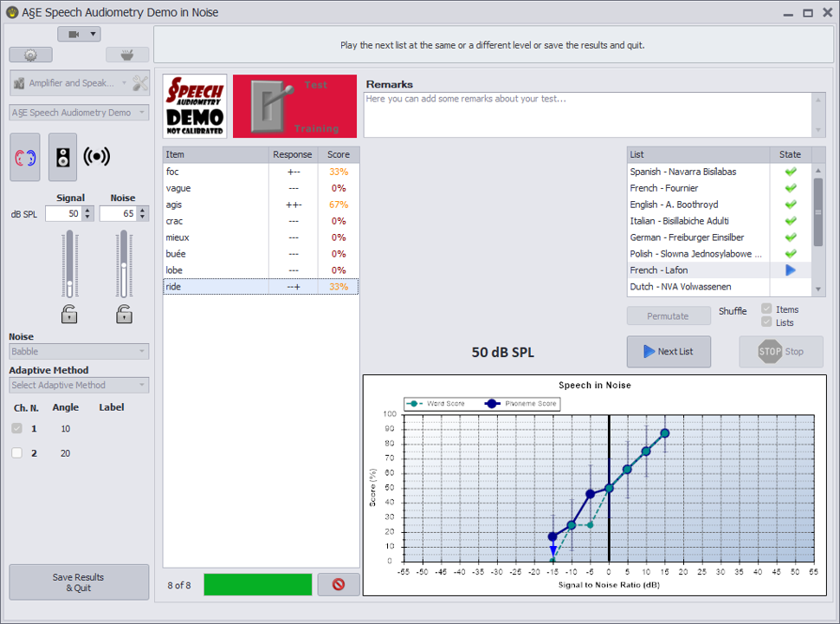Screen dimensions: 840x624
Task: Open the Amplifier and Speakers dropdown
Action: 69,83
